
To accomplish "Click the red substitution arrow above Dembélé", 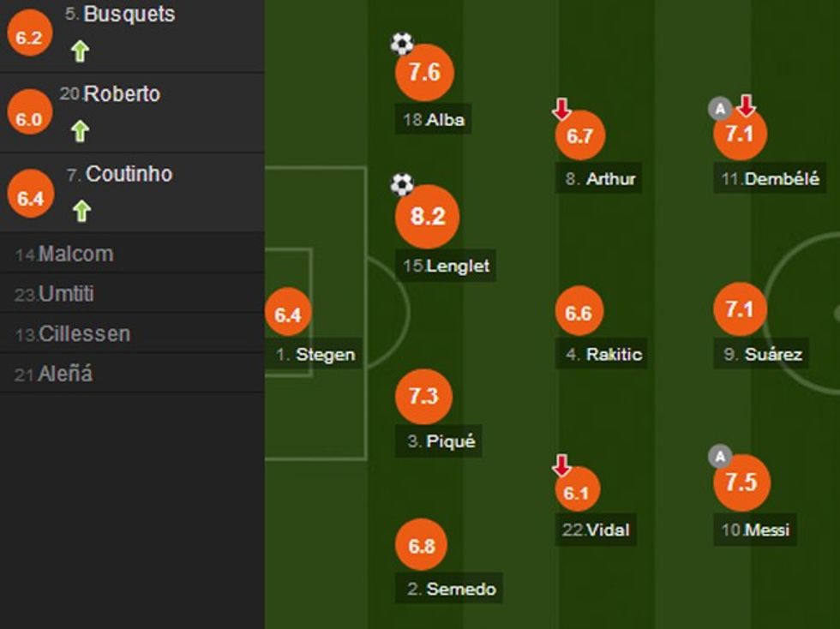I will pyautogui.click(x=747, y=106).
